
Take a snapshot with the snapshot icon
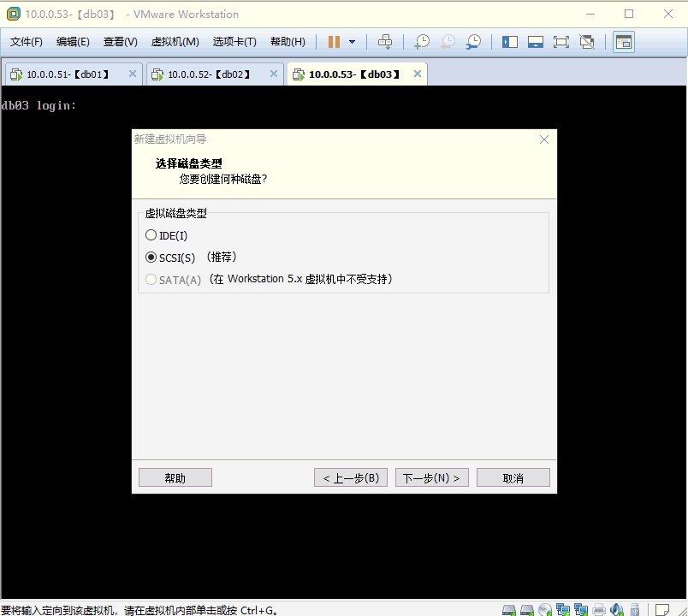[x=422, y=42]
